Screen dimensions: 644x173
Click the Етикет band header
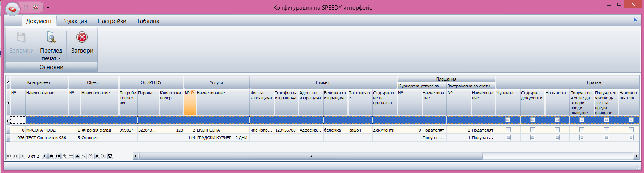[323, 82]
